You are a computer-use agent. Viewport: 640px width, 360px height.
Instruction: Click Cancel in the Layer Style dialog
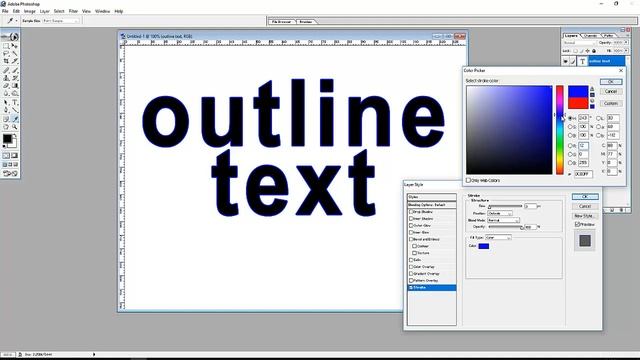click(585, 206)
